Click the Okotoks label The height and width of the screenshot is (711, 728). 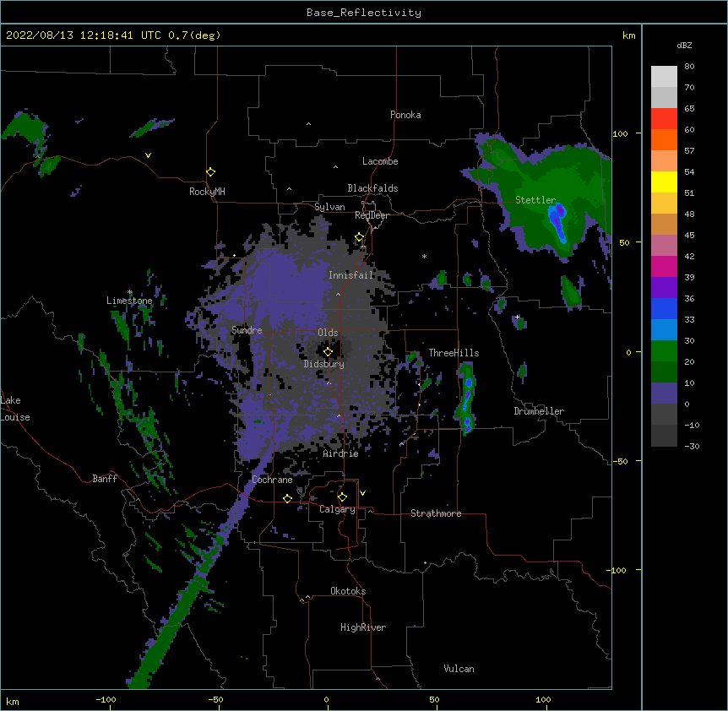348,591
